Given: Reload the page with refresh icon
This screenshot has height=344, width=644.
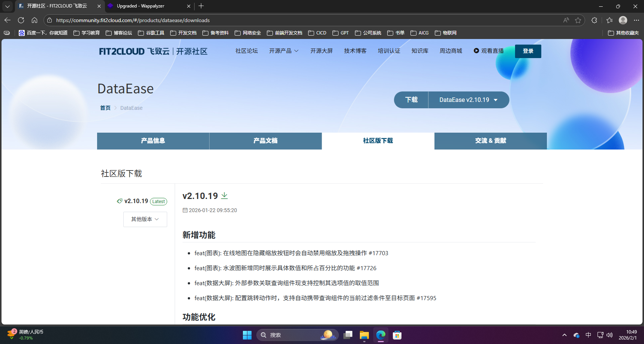Looking at the screenshot, I should coord(21,20).
